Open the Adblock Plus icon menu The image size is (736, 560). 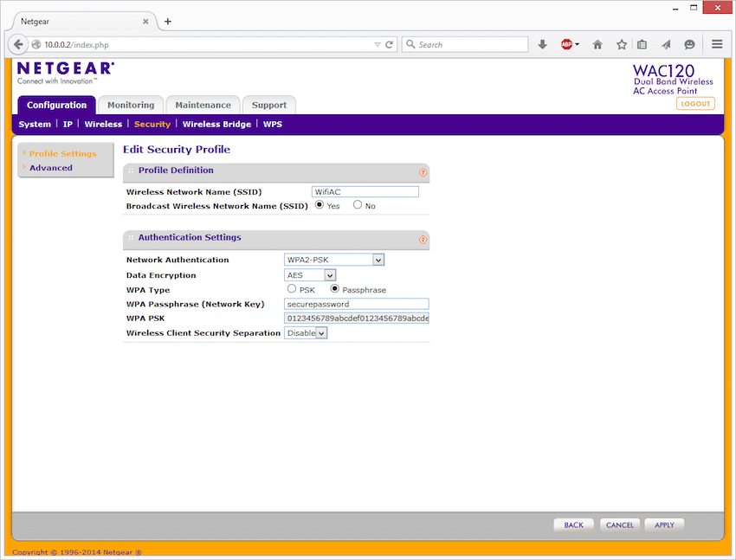(x=570, y=44)
